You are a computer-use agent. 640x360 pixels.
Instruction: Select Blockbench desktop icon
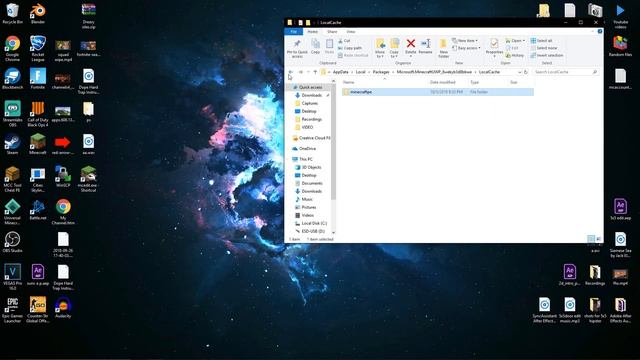pos(12,79)
